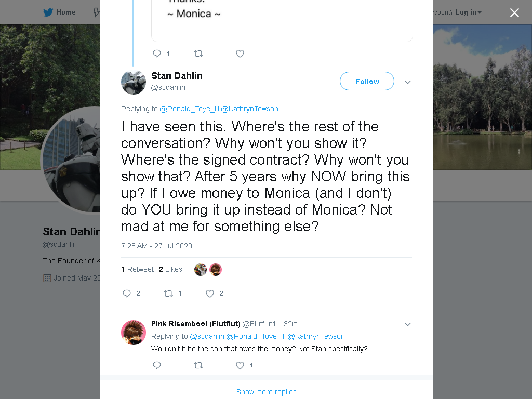
Task: Retweet Pink Risembool's reply
Action: (198, 365)
